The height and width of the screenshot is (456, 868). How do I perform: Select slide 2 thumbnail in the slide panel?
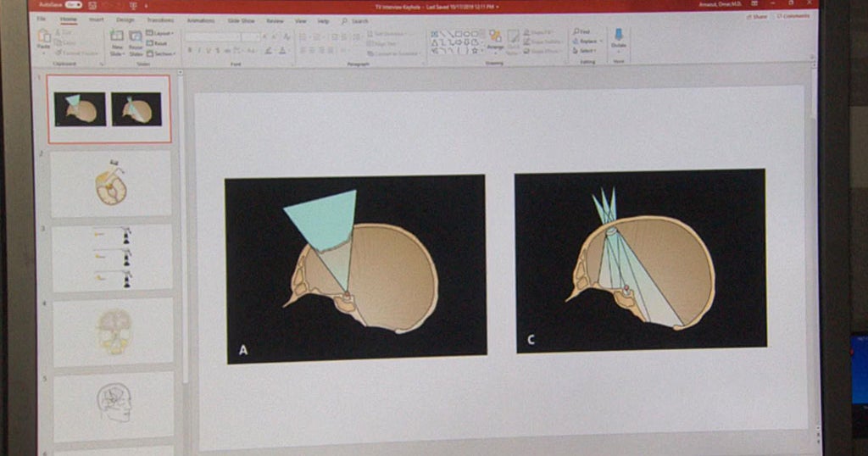click(111, 183)
